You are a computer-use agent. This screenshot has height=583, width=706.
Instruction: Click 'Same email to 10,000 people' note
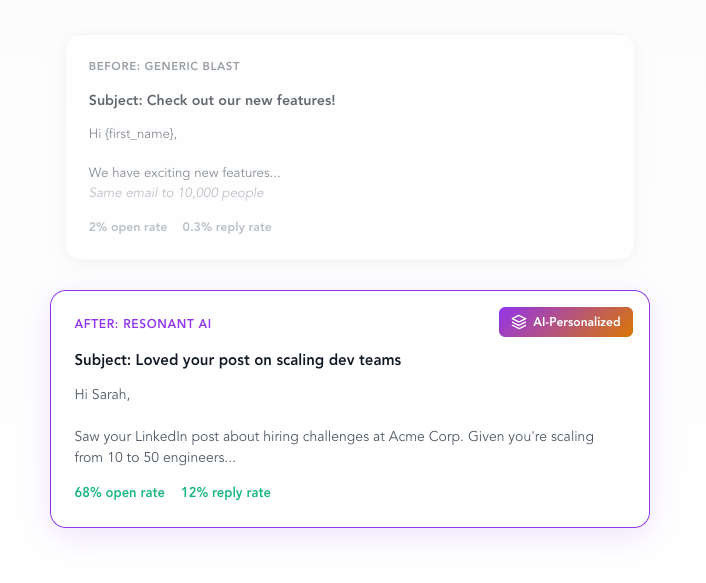point(176,193)
